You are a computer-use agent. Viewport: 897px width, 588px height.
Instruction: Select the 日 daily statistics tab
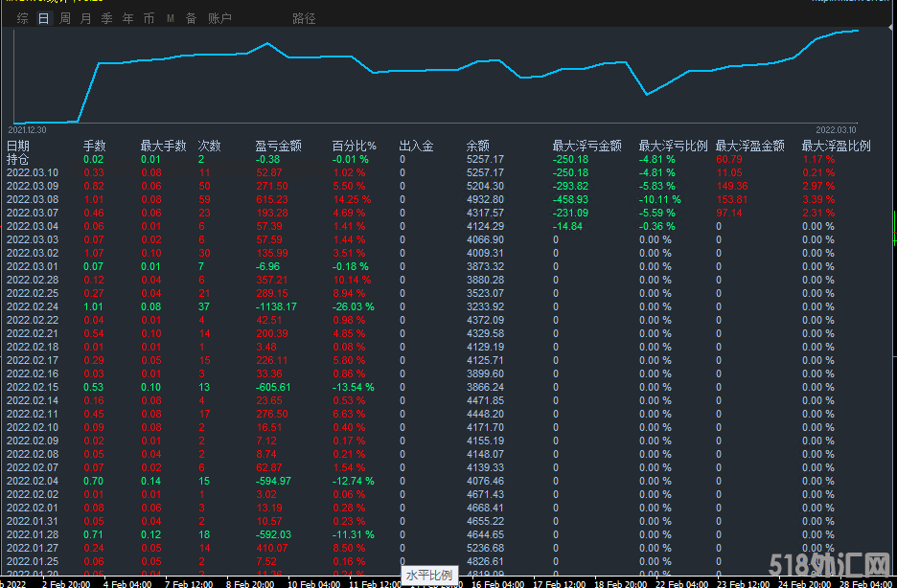[43, 18]
